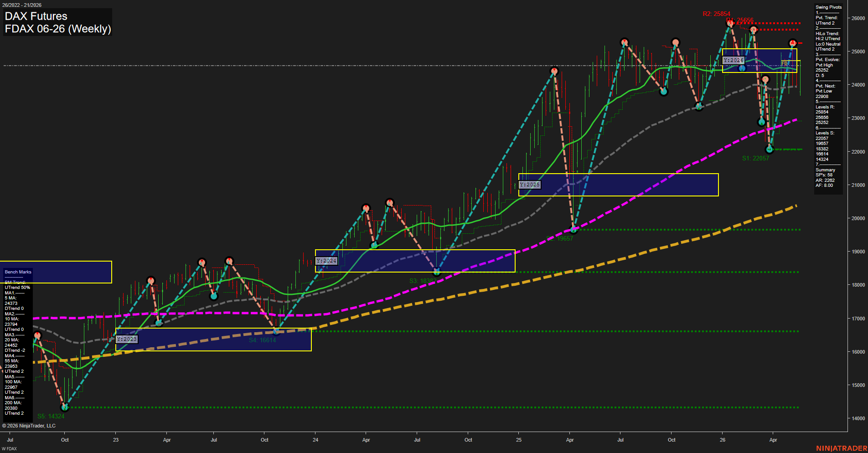The width and height of the screenshot is (868, 453).
Task: Click the 'FDAX 06-26 (Weekly)' instrument label
Action: click(58, 29)
